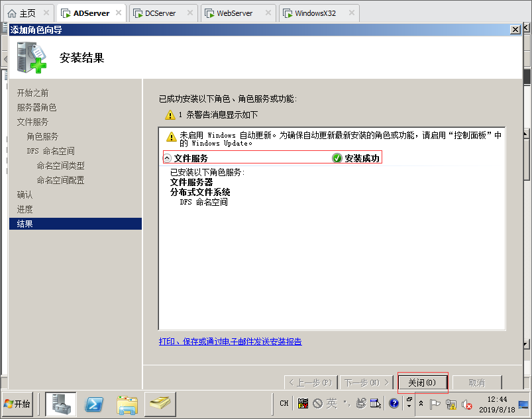Click the 下一步(N) button
Image resolution: width=532 pixels, height=419 pixels.
366,383
